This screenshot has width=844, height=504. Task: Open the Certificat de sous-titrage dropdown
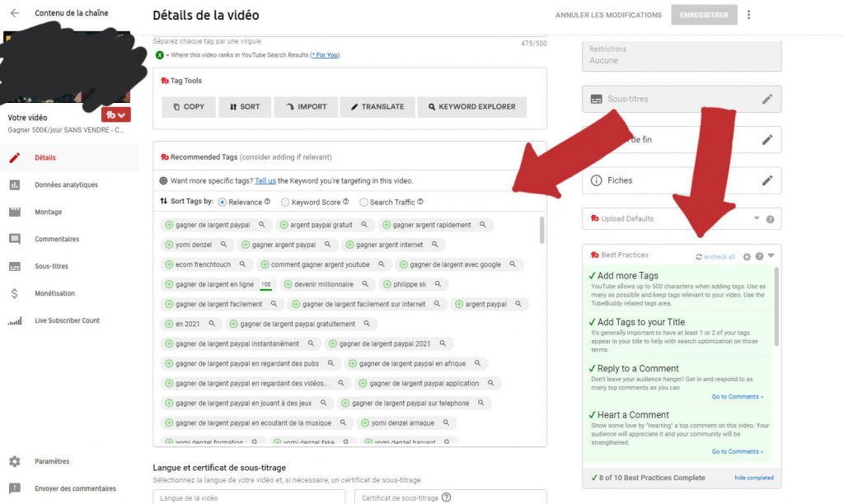tap(451, 497)
